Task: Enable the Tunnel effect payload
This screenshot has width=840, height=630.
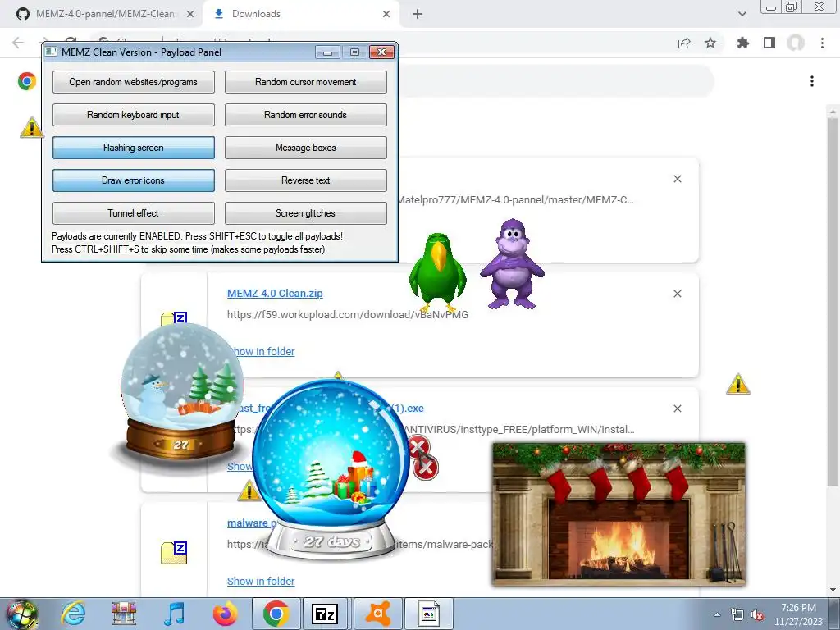Action: click(134, 212)
